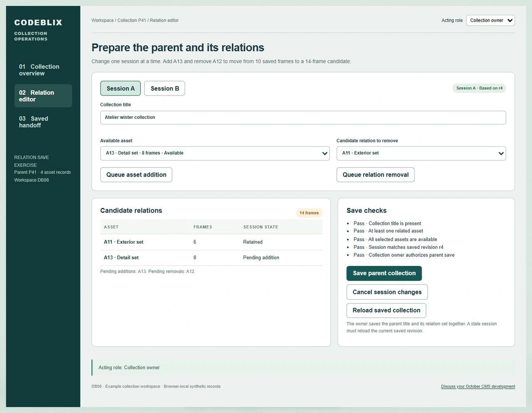
Task: Click Pass · At least one related asset
Action: [x=388, y=231]
